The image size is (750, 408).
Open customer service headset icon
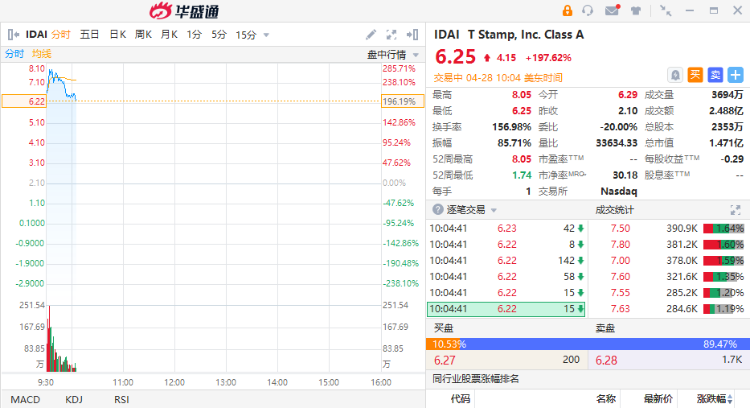coord(589,11)
